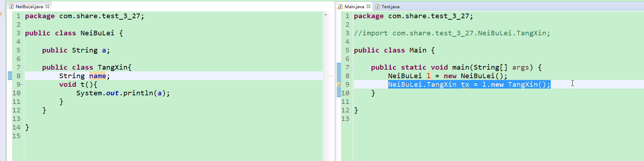
Task: Collapse the TangXin class fold at line 7
Action: pos(22,67)
